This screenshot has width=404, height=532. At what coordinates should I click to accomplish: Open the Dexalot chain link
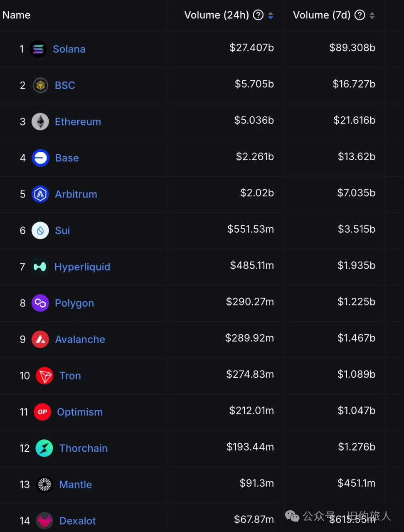pos(78,521)
